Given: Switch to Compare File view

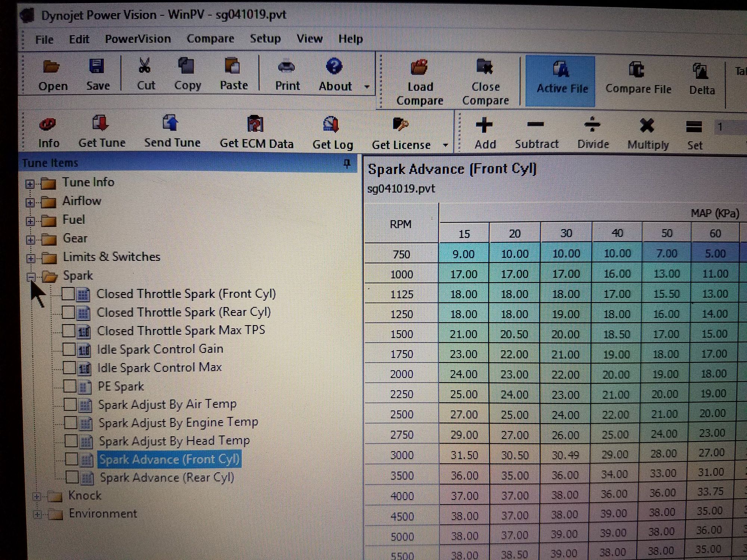Looking at the screenshot, I should [x=638, y=79].
